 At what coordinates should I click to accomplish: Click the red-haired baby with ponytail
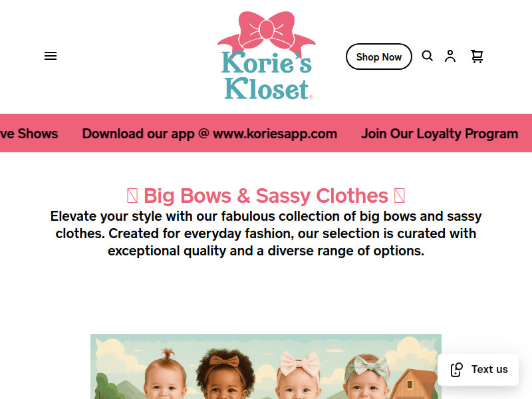[x=165, y=375]
